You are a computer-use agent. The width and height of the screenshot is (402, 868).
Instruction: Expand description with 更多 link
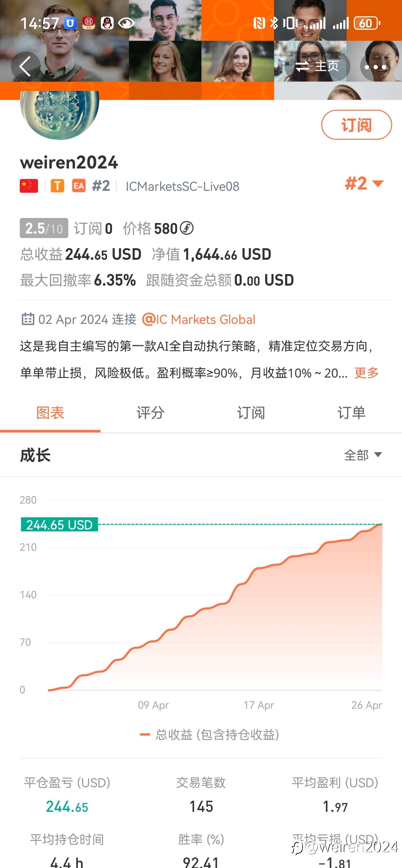(x=367, y=373)
